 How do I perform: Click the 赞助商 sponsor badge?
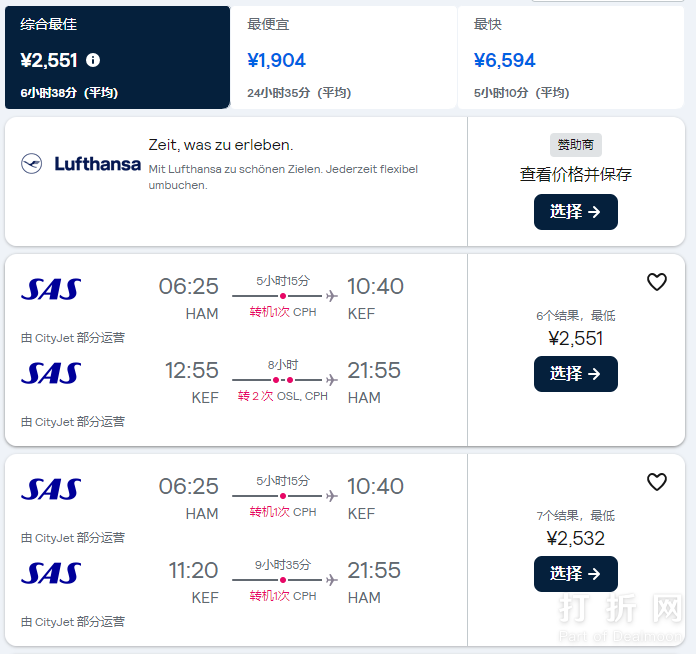point(575,145)
